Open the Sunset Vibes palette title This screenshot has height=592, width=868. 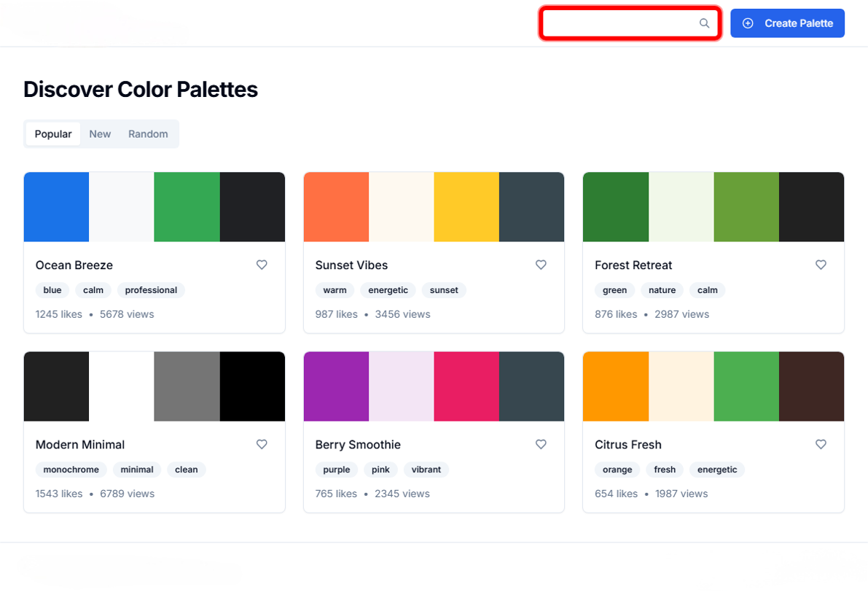tap(351, 265)
